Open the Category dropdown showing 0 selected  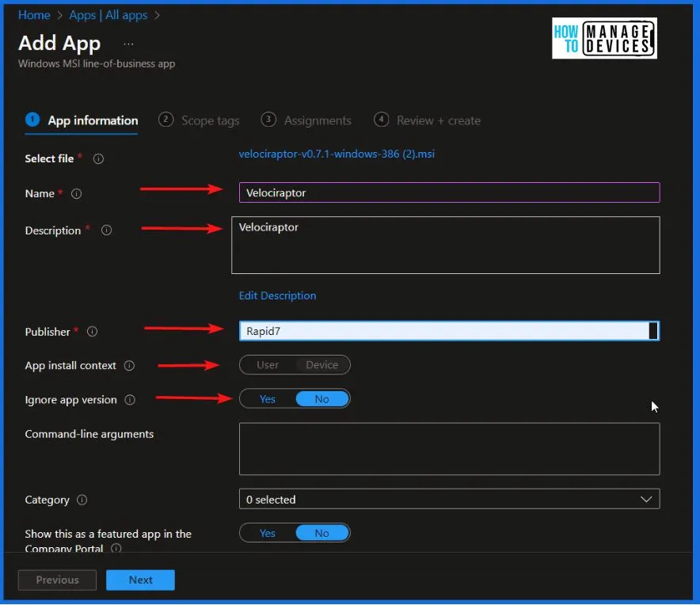449,500
